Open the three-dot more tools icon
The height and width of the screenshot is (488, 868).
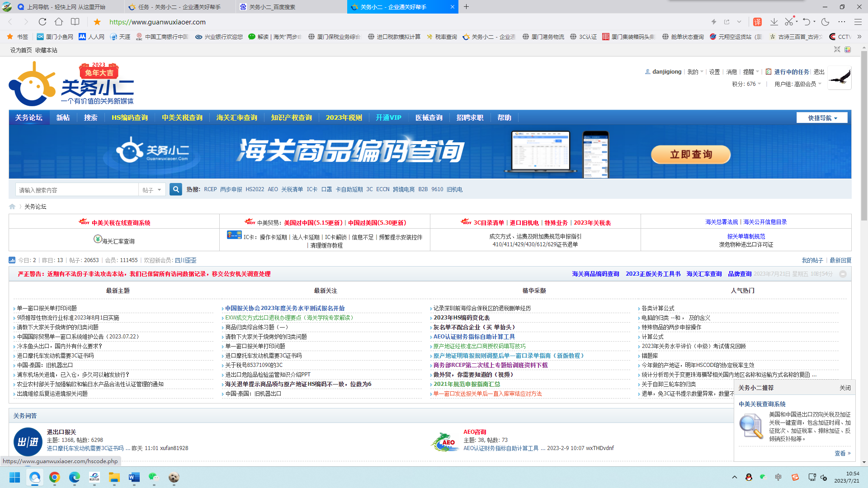point(842,22)
